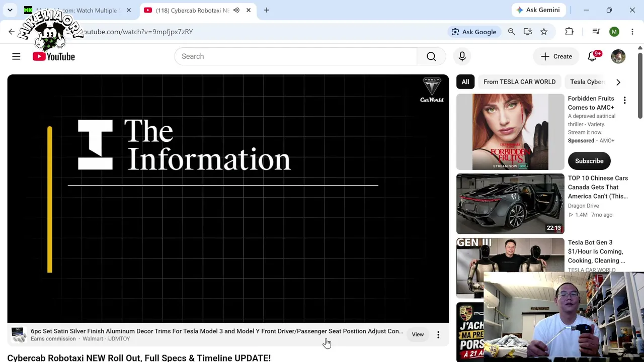Click the magnifier zoom icon in the address bar
Screen dimensions: 644x362
click(x=512, y=32)
